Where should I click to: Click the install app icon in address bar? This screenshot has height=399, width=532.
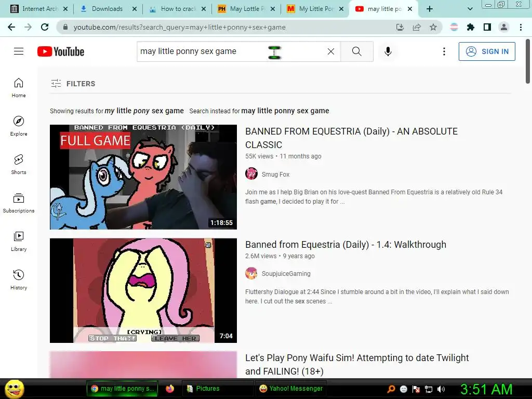click(400, 27)
